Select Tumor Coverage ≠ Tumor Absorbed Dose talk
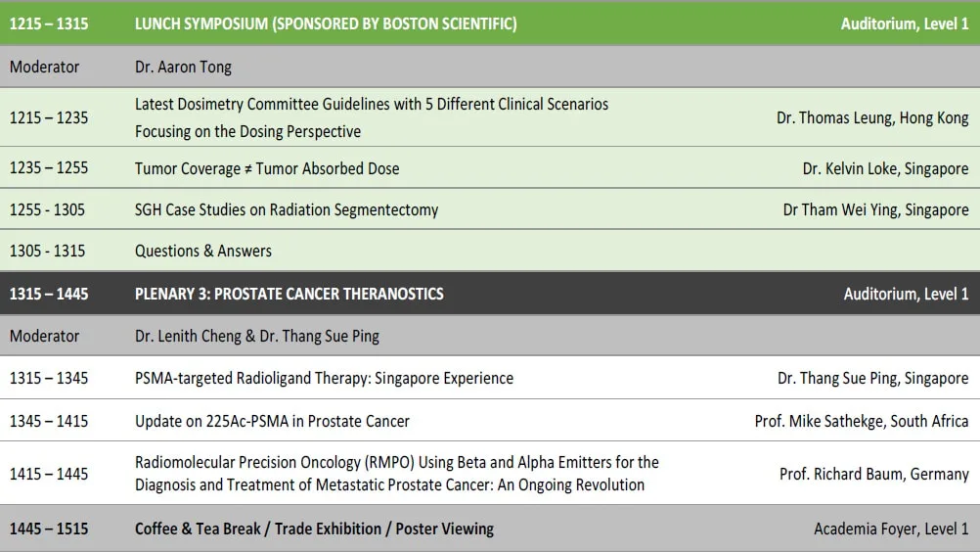980x552 pixels. pos(267,168)
